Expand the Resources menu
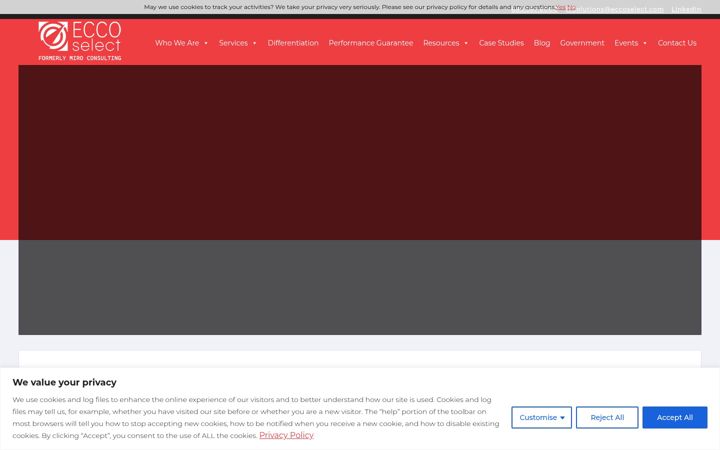This screenshot has height=450, width=720. [x=445, y=43]
